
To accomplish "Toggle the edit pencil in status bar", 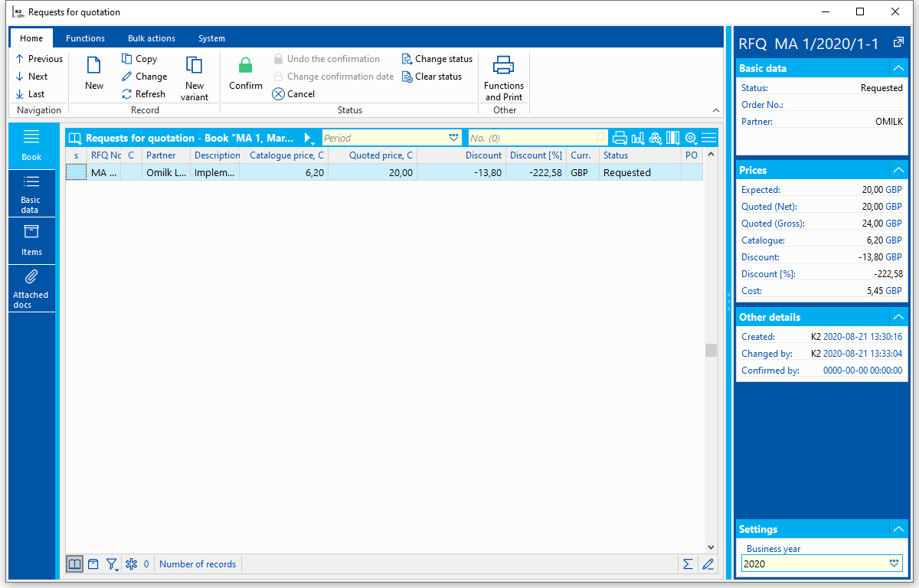I will (x=708, y=564).
